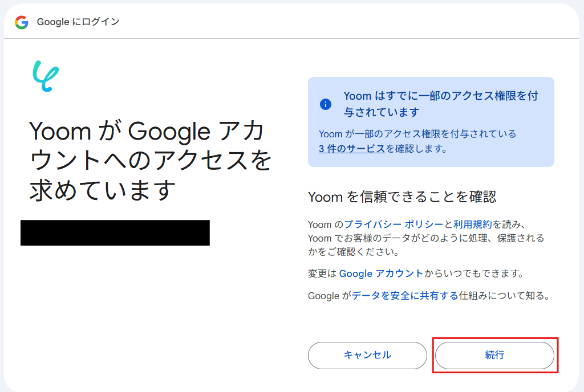Open the プライバシー ポリシー link
The width and height of the screenshot is (584, 392).
click(394, 224)
